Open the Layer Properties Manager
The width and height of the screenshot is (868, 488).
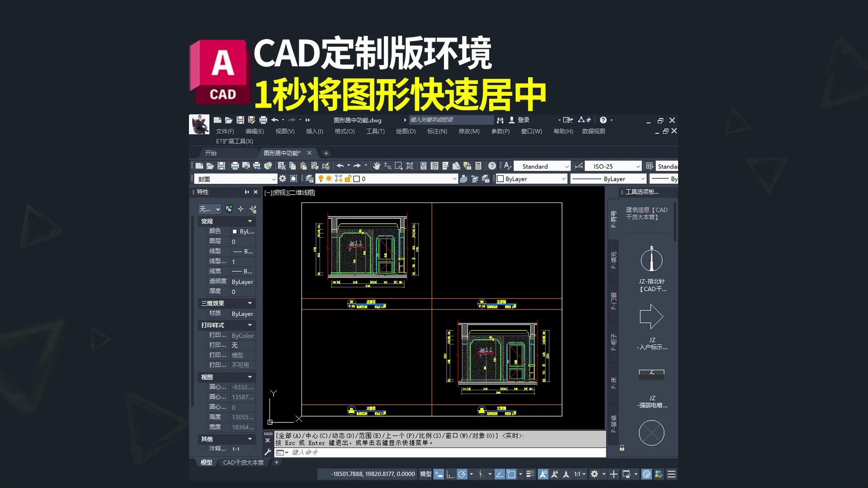tap(309, 178)
